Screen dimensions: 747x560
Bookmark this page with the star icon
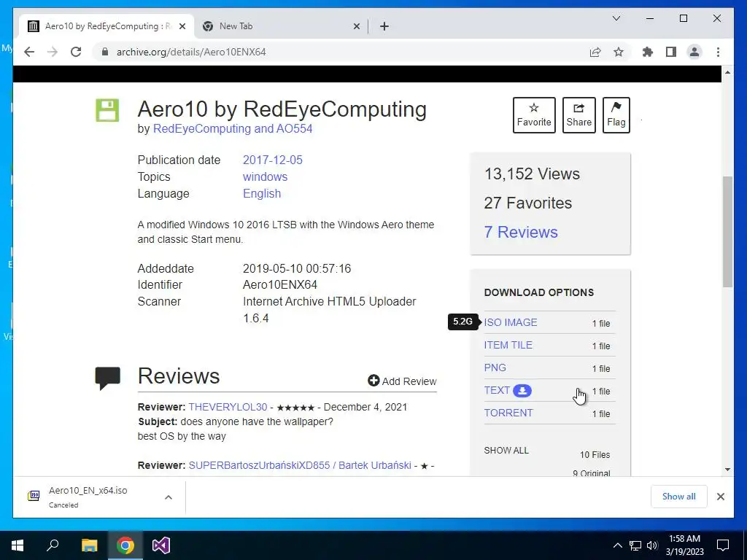(619, 52)
